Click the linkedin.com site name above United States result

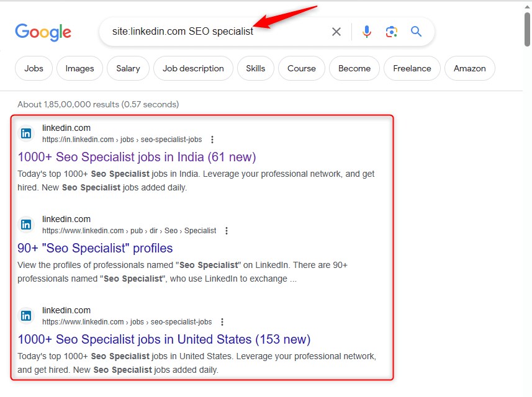pyautogui.click(x=66, y=310)
